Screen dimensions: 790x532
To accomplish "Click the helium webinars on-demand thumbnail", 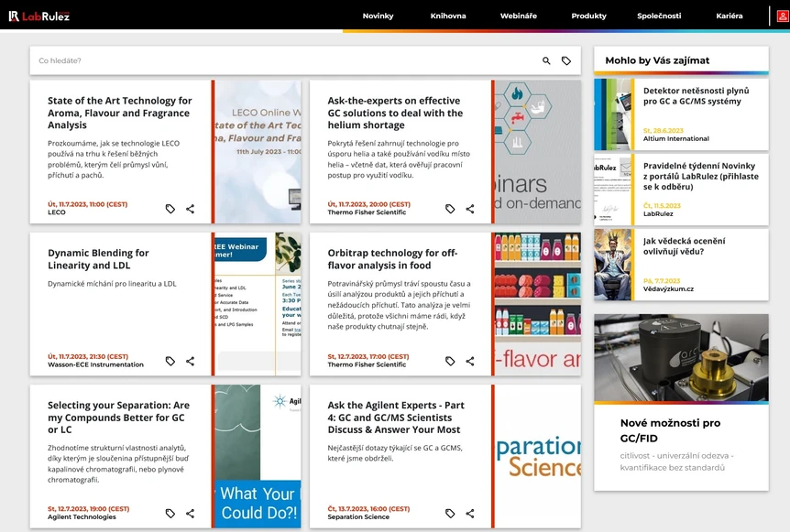I will pyautogui.click(x=538, y=151).
